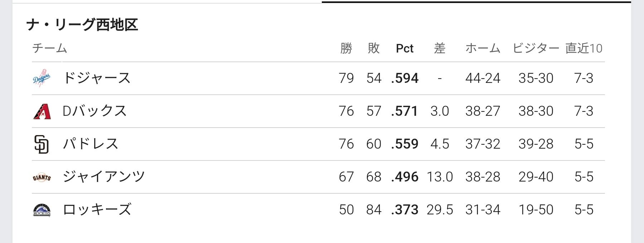
Task: Select the active tab with black underline
Action: pos(476,1)
